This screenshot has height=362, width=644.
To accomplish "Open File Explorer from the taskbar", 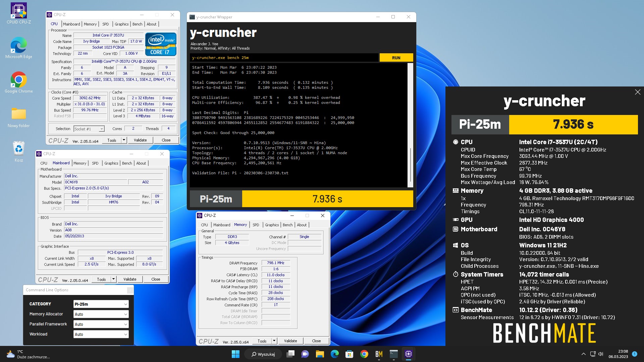I will click(x=320, y=354).
